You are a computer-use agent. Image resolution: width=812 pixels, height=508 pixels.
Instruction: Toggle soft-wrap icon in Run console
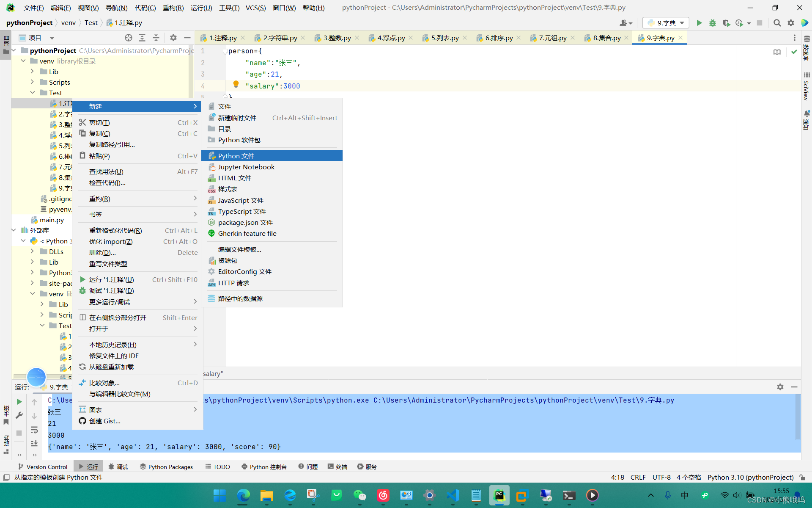coord(34,430)
